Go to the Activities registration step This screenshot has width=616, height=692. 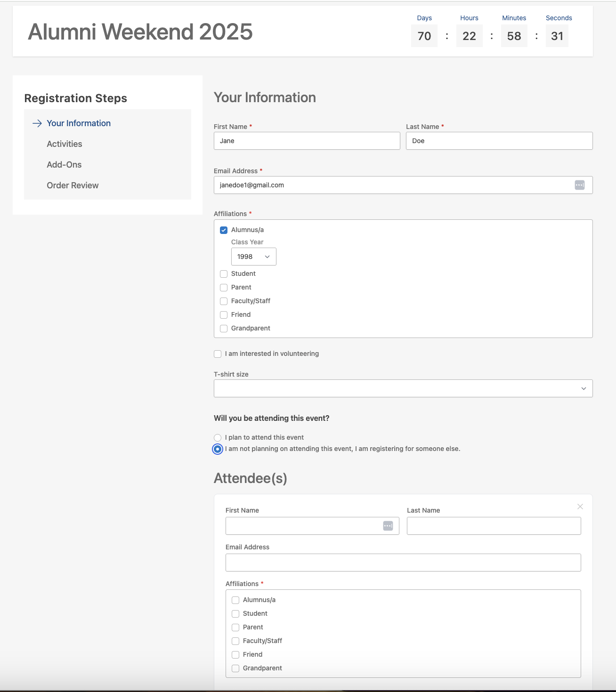[x=64, y=144]
